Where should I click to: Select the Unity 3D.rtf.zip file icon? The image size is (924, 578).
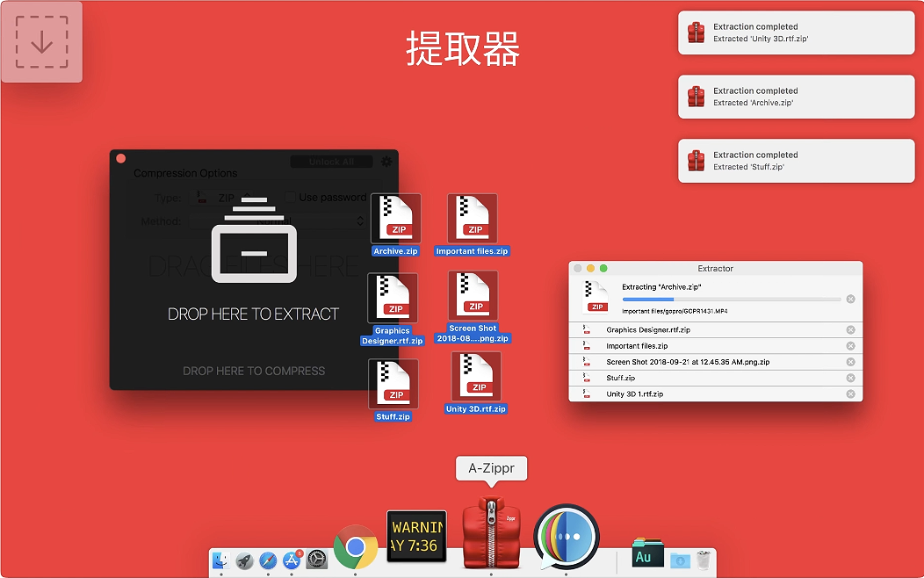(x=475, y=377)
